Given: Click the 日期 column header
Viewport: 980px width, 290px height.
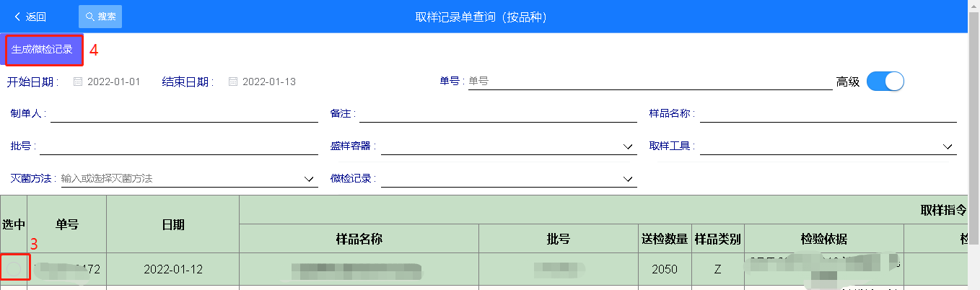Looking at the screenshot, I should pos(172,224).
